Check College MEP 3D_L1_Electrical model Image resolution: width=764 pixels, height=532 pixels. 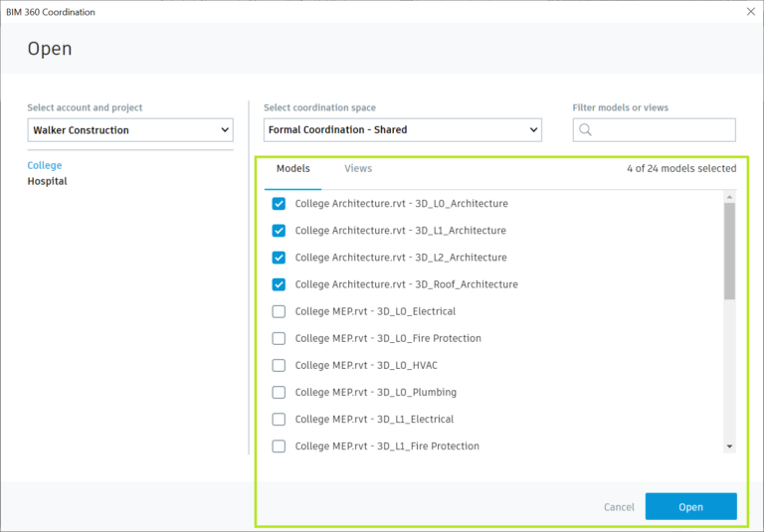279,419
